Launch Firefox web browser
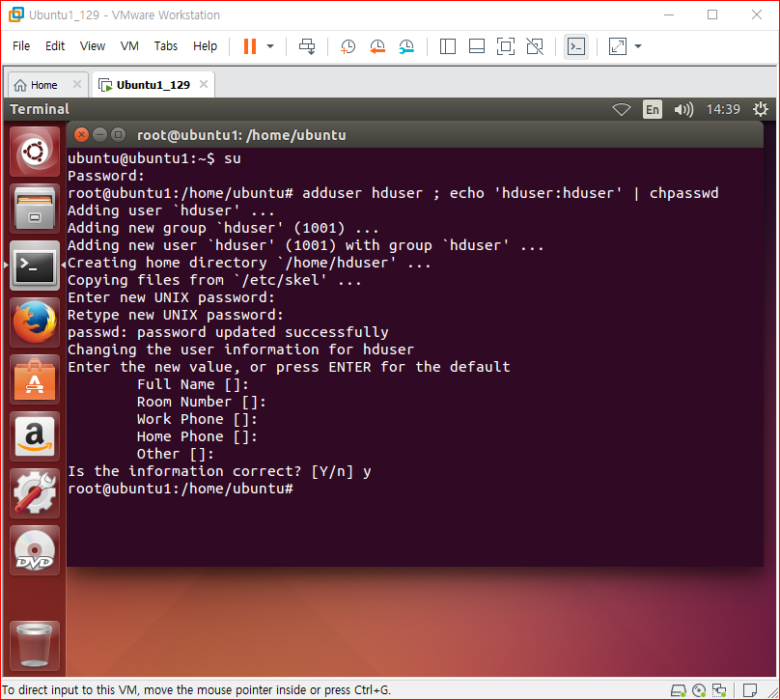 (35, 322)
